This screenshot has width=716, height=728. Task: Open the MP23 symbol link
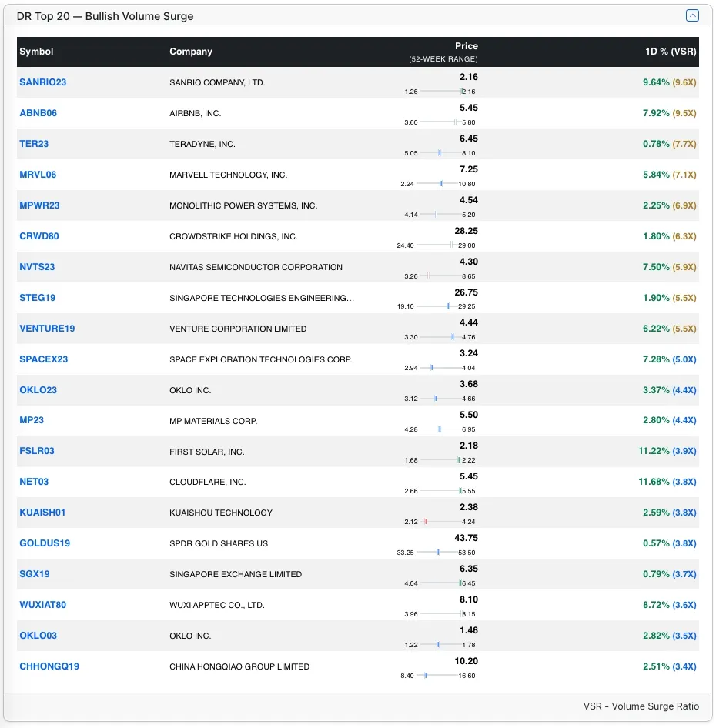point(32,419)
